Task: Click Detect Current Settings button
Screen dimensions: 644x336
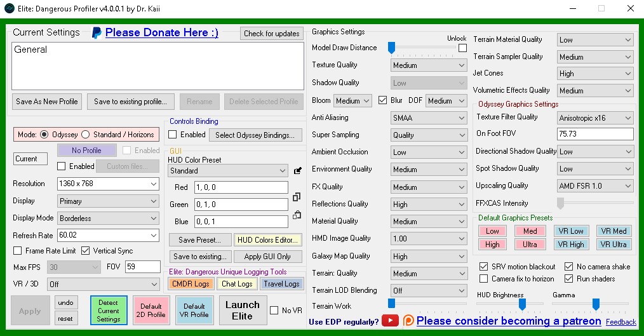Action: click(x=109, y=311)
